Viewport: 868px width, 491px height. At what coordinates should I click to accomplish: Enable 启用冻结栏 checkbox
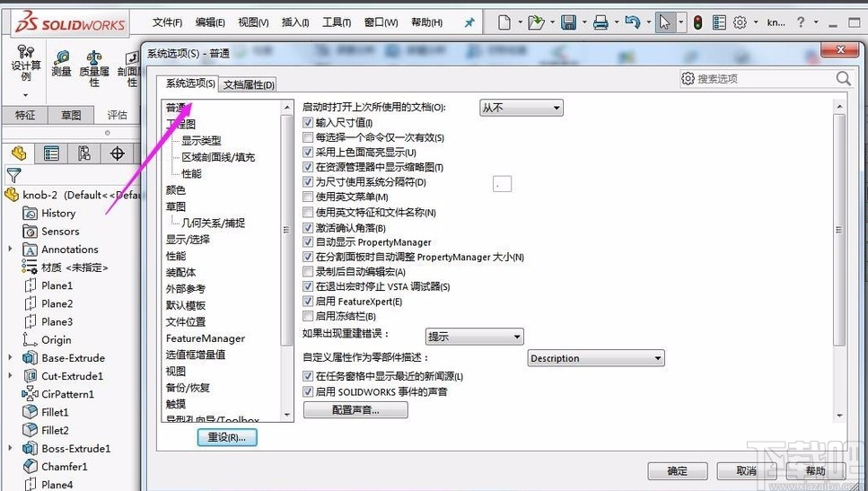(x=309, y=317)
